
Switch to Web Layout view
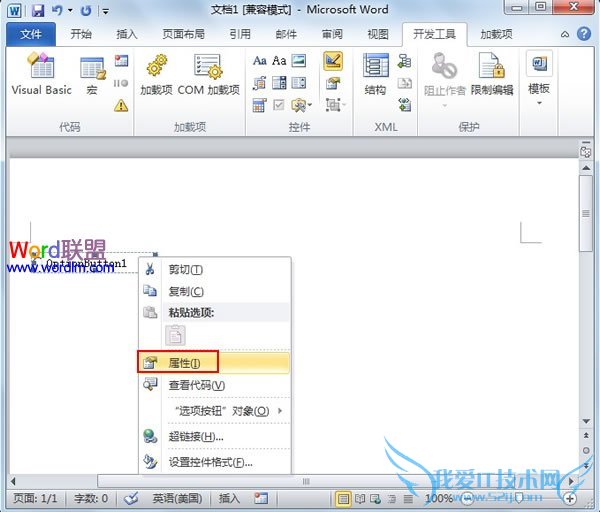pos(375,499)
